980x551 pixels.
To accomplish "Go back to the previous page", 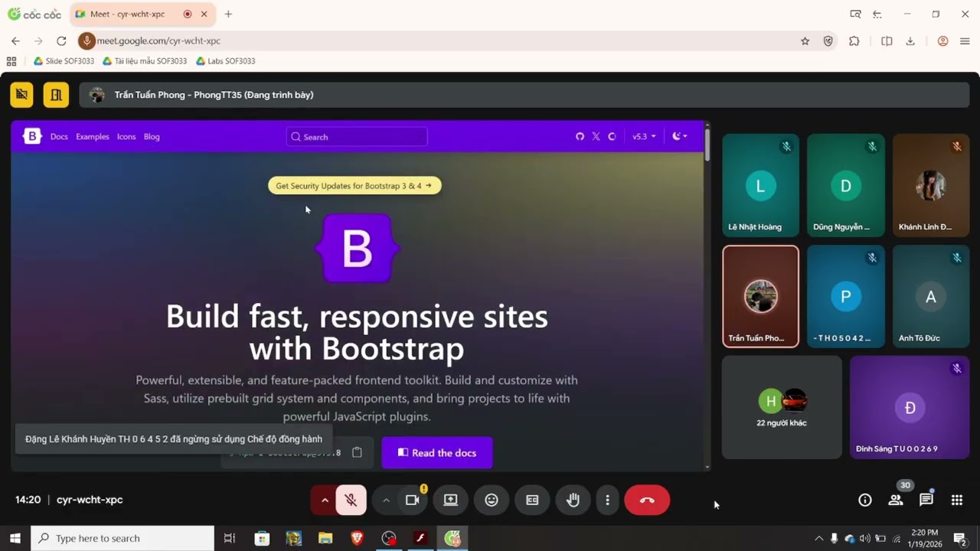I will (15, 41).
